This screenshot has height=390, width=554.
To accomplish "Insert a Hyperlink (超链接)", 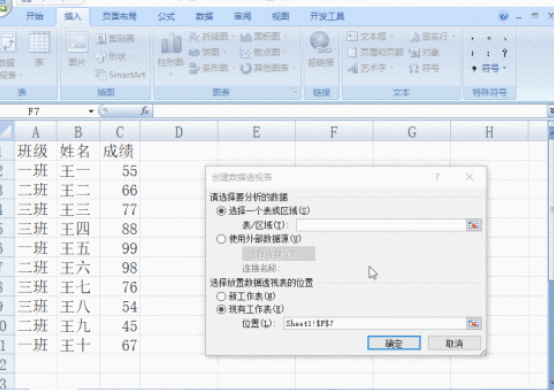I will click(x=321, y=49).
